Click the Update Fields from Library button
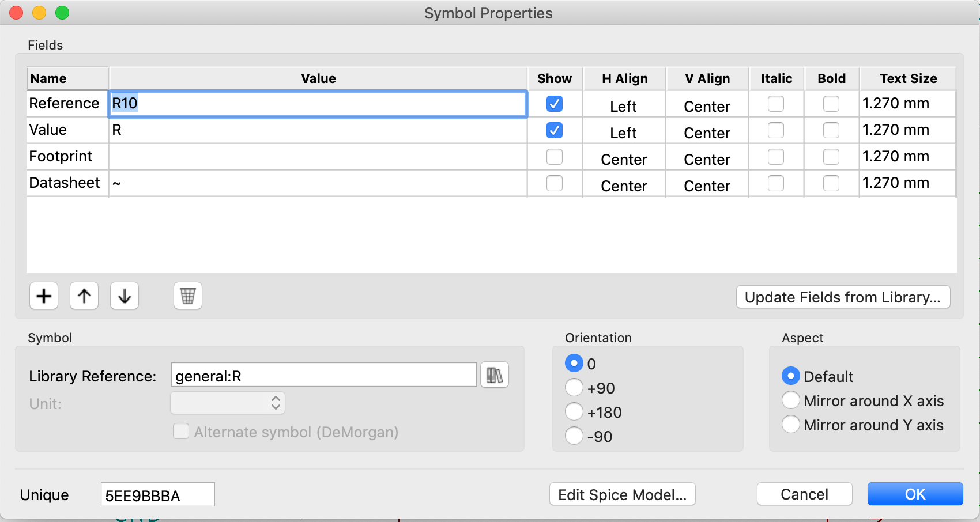 pyautogui.click(x=843, y=297)
